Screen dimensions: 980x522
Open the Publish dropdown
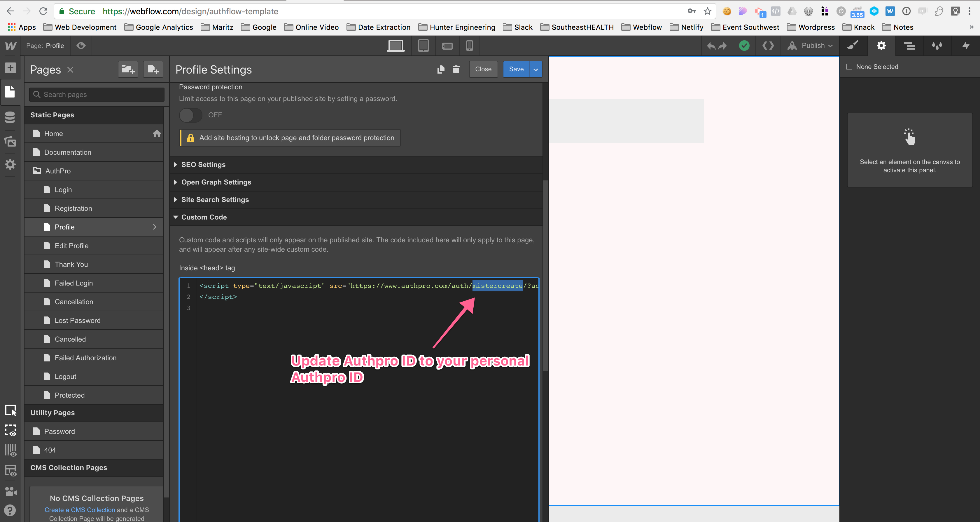click(x=810, y=46)
